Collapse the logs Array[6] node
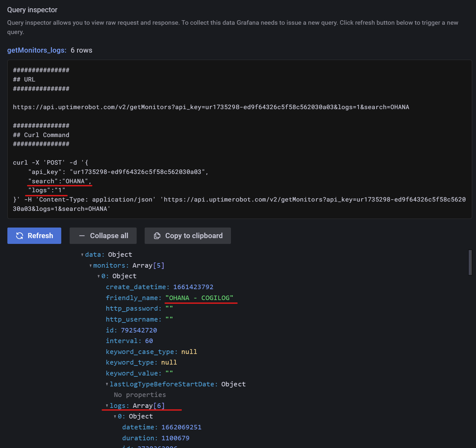This screenshot has width=476, height=448. click(107, 406)
